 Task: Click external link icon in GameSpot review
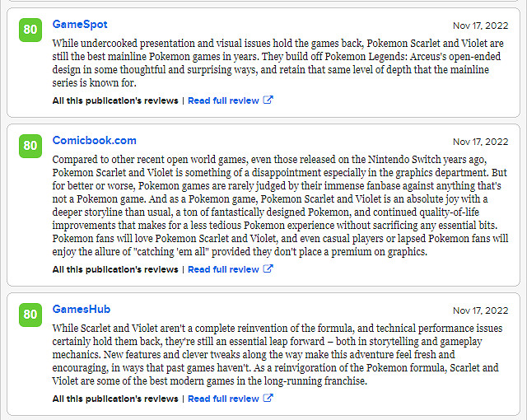pyautogui.click(x=268, y=100)
